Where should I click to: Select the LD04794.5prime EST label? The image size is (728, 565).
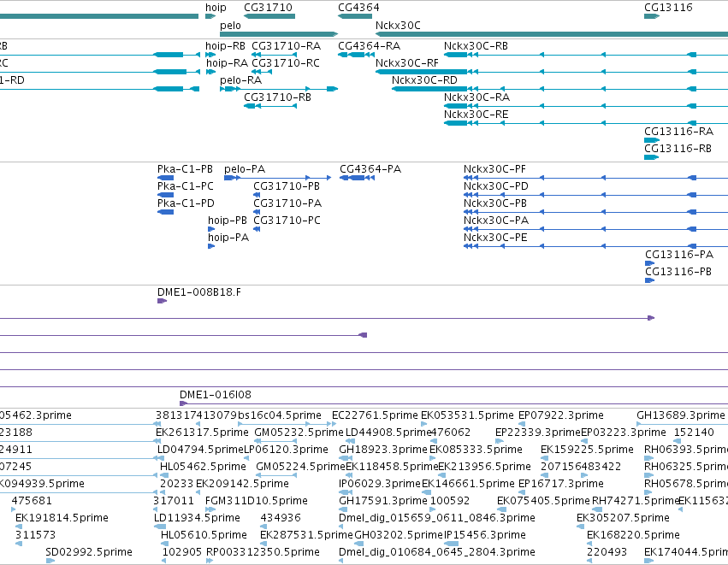tap(200, 450)
